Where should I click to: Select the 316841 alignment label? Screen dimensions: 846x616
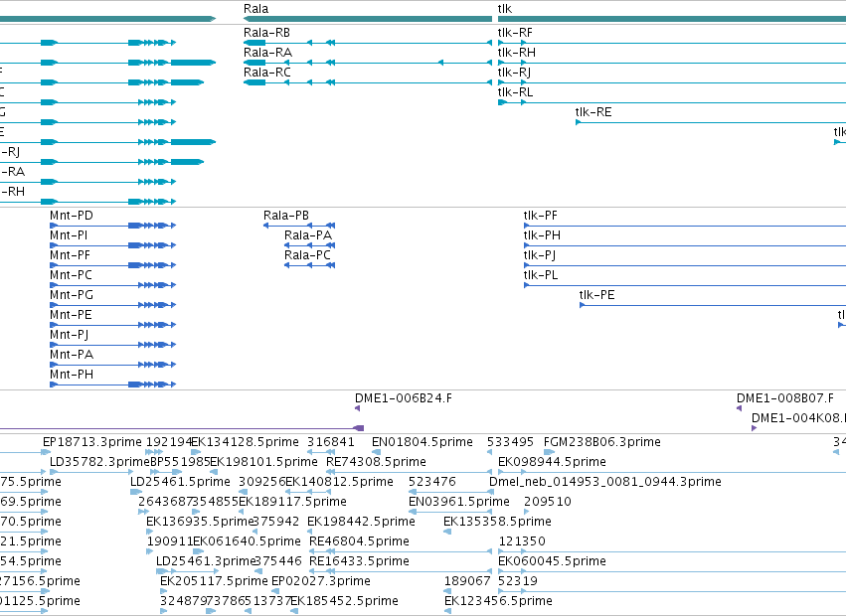coord(331,442)
